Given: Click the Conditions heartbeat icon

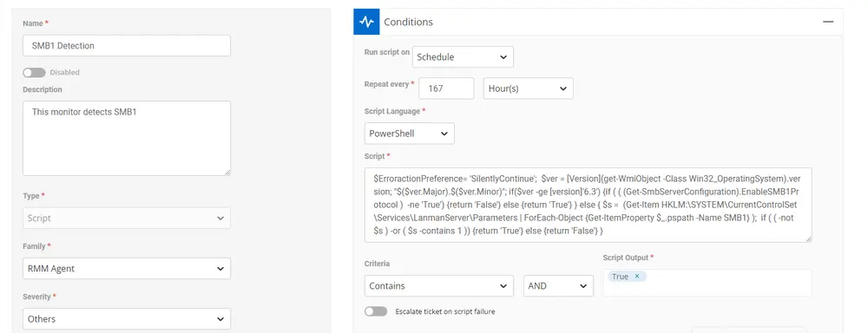Looking at the screenshot, I should 366,22.
